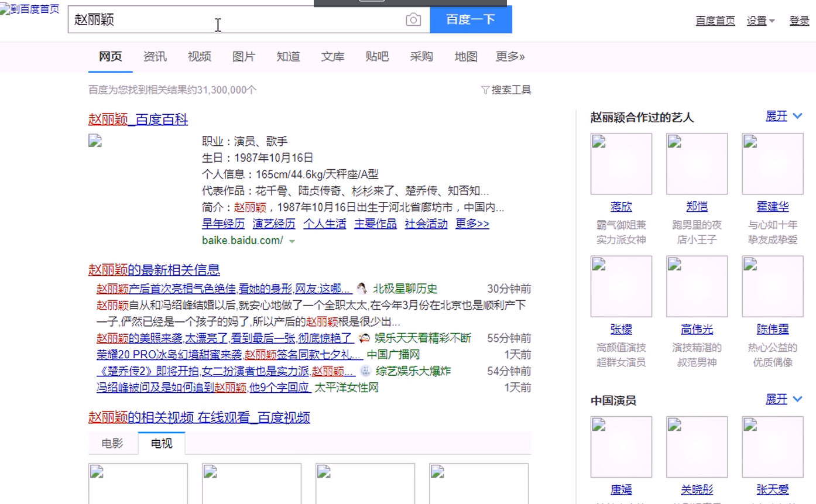Image resolution: width=816 pixels, height=504 pixels.
Task: Open the 设置 dropdown menu
Action: coord(760,20)
